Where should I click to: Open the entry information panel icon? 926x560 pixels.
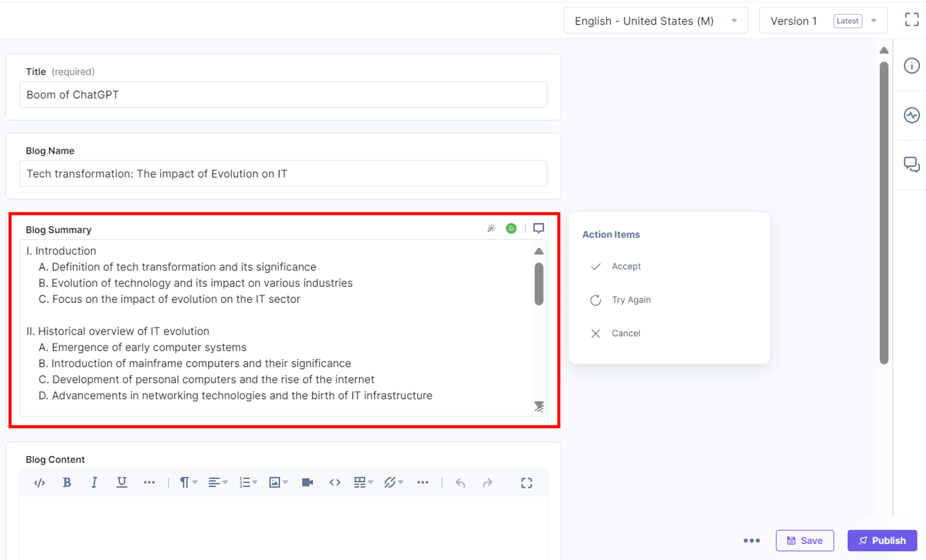[911, 66]
